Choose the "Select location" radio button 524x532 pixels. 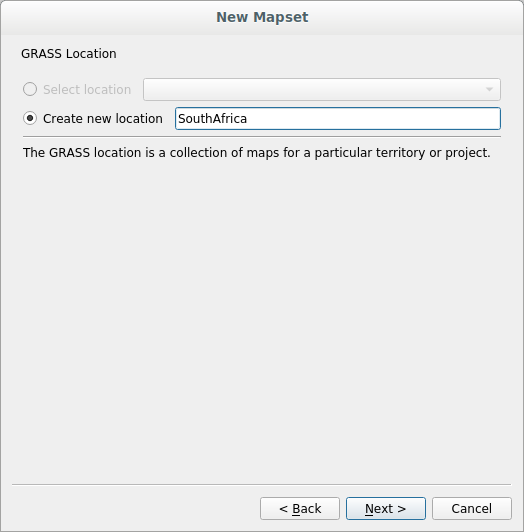(30, 89)
